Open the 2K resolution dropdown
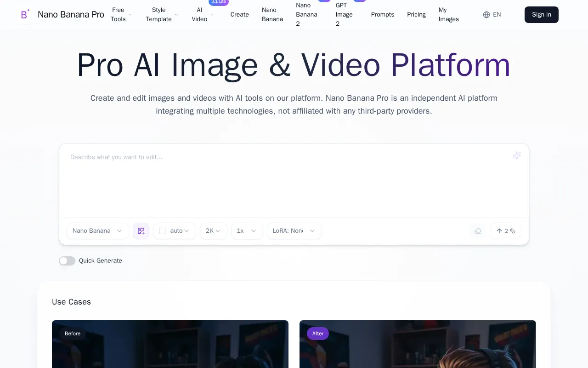 [214, 231]
